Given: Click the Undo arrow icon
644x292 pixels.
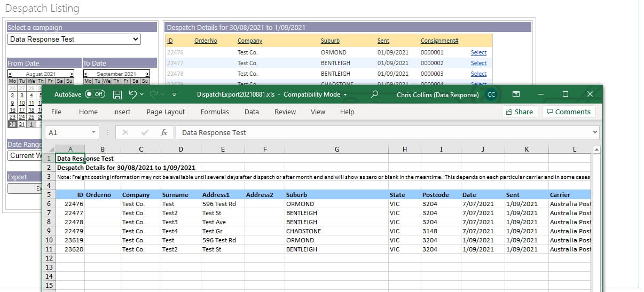Looking at the screenshot, I should pos(133,94).
